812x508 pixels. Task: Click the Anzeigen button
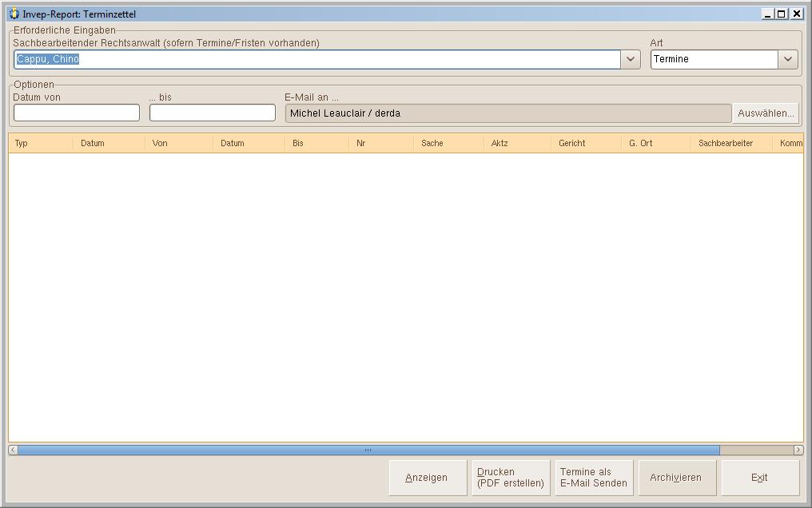click(x=428, y=478)
